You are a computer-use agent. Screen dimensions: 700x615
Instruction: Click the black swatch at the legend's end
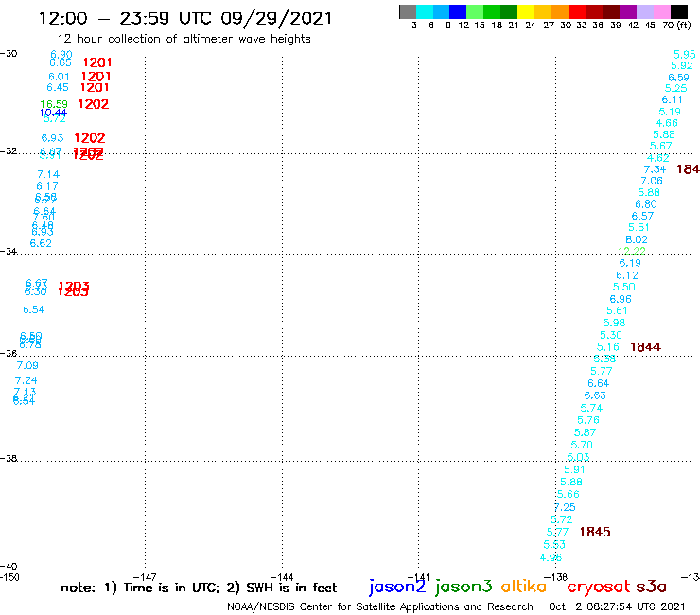tap(678, 11)
